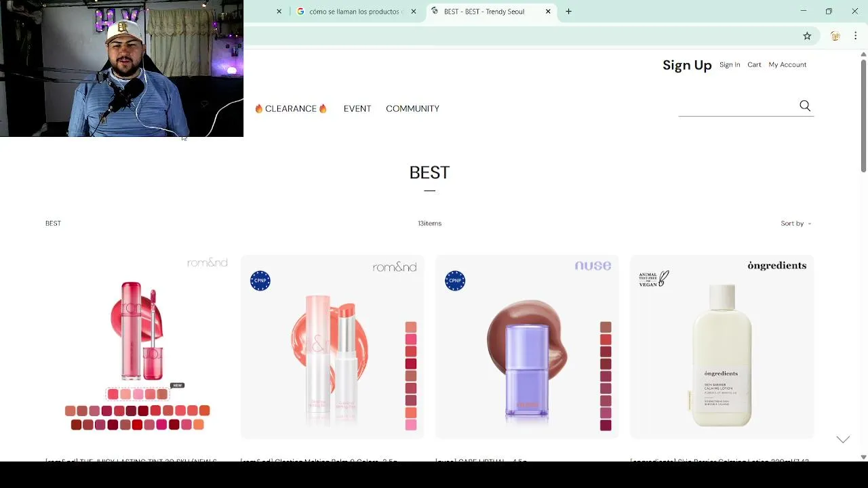Go to My Account

click(x=787, y=65)
